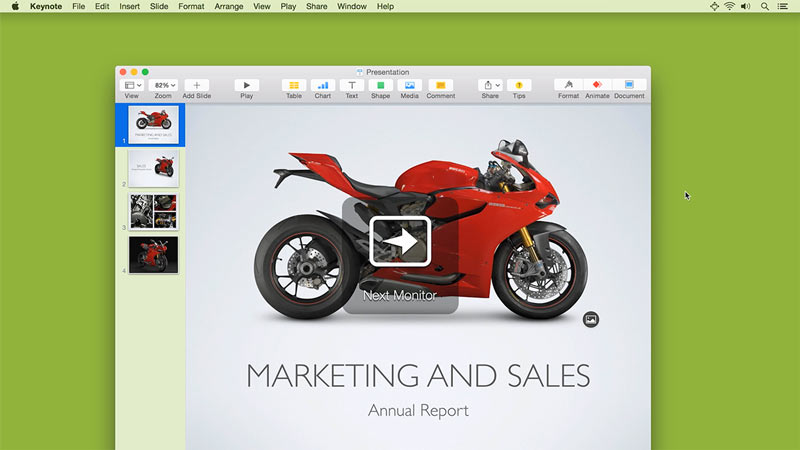Viewport: 800px width, 450px height.
Task: Open the Animate inspector
Action: [597, 85]
